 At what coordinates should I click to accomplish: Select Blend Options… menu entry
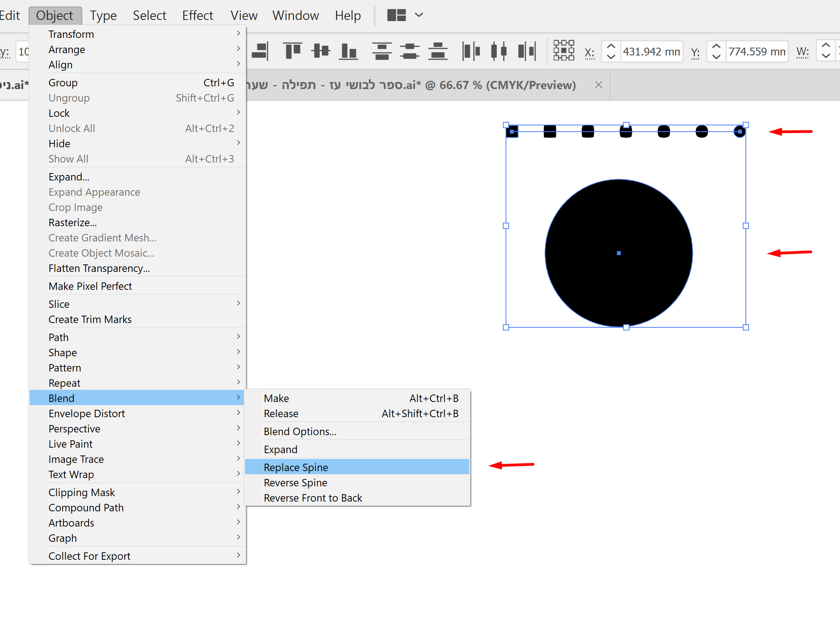pos(300,432)
